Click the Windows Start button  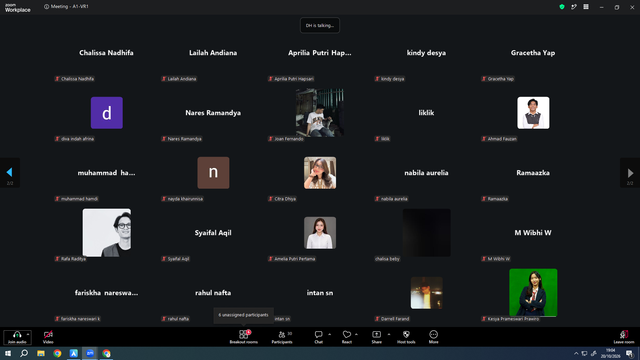(8, 353)
